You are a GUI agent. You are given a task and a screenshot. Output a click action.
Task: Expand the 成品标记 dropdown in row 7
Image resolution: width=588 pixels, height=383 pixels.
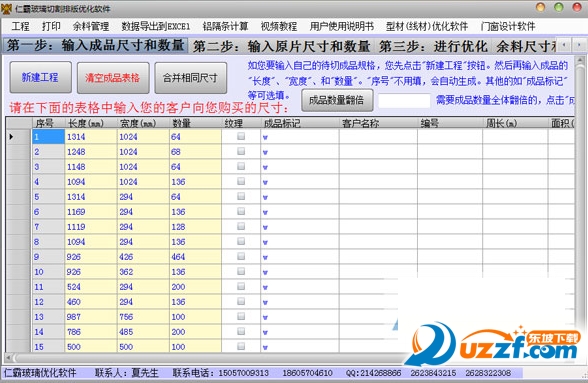coord(265,227)
